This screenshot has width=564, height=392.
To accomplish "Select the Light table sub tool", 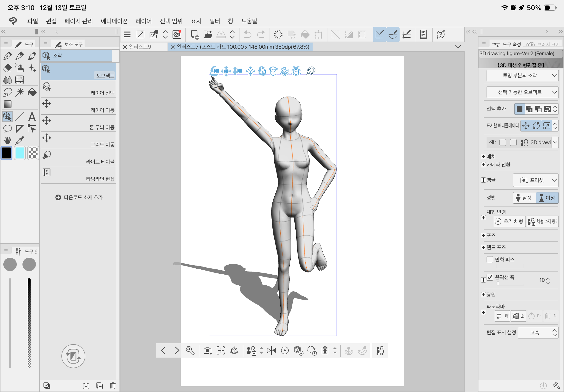I will point(78,158).
